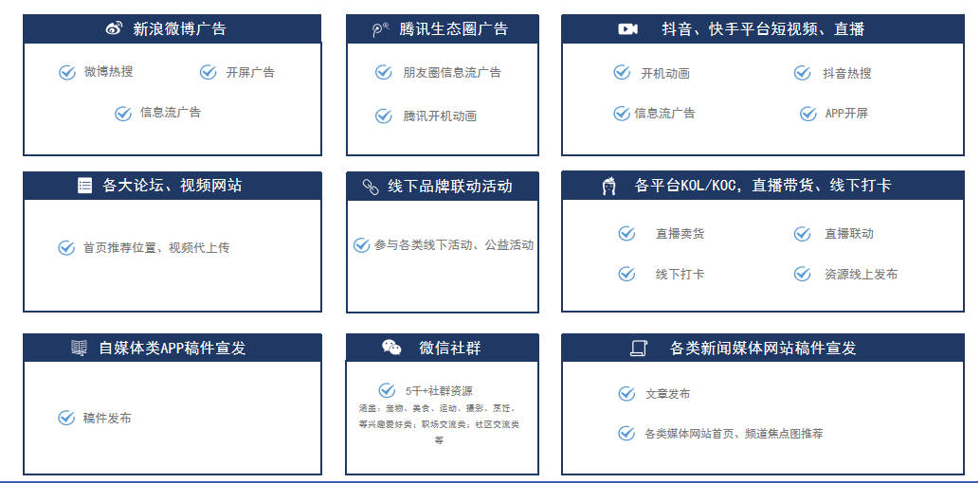980x483 pixels.
Task: Click the 参与各类线下活动、公益活动 text
Action: (x=454, y=245)
